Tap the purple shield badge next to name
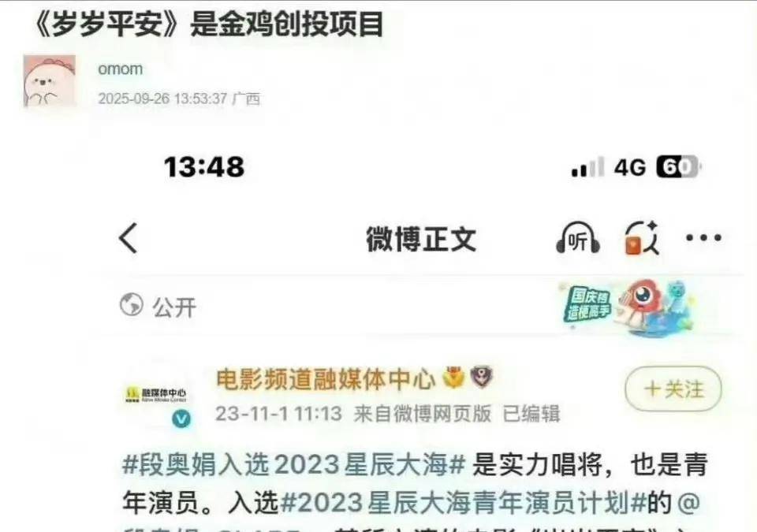 click(x=482, y=377)
